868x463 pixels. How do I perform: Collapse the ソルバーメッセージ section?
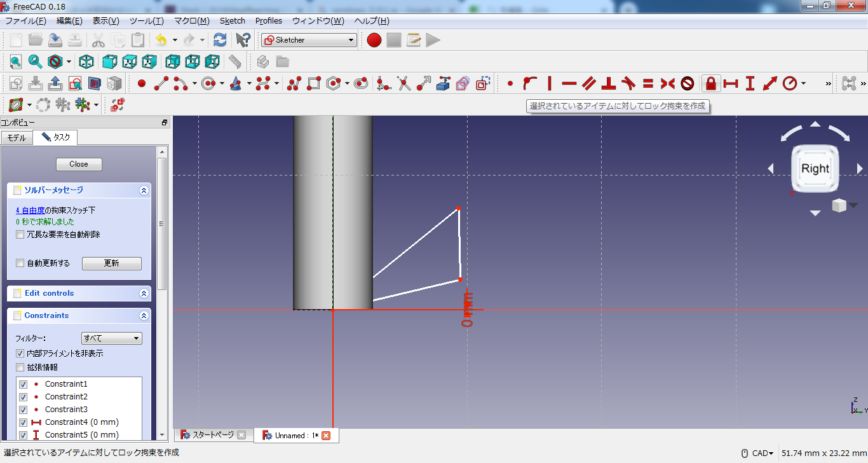pyautogui.click(x=144, y=190)
